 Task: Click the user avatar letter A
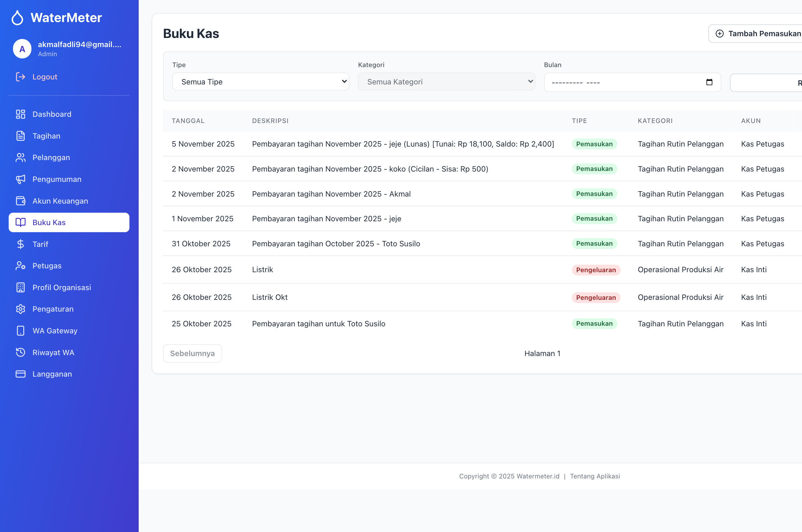click(22, 49)
